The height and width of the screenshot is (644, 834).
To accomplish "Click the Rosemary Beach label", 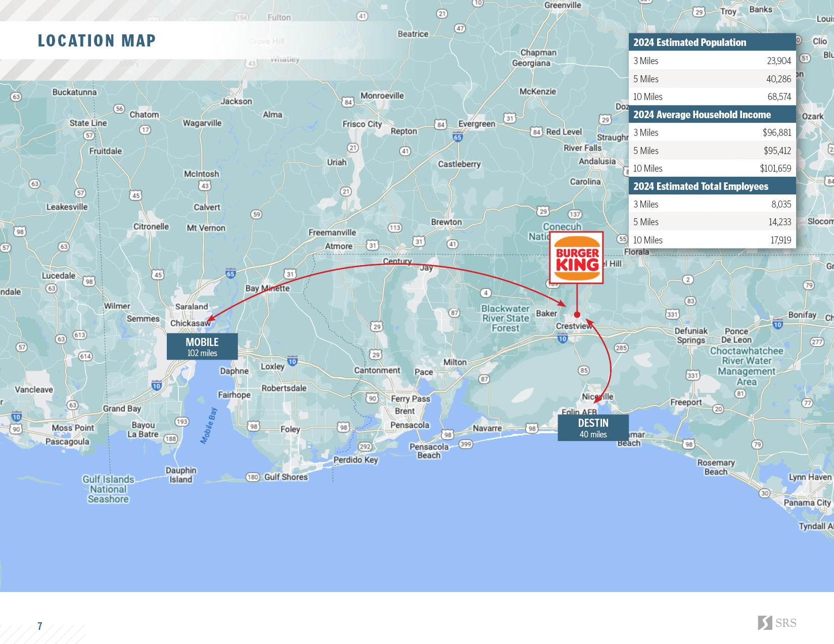I will click(716, 467).
